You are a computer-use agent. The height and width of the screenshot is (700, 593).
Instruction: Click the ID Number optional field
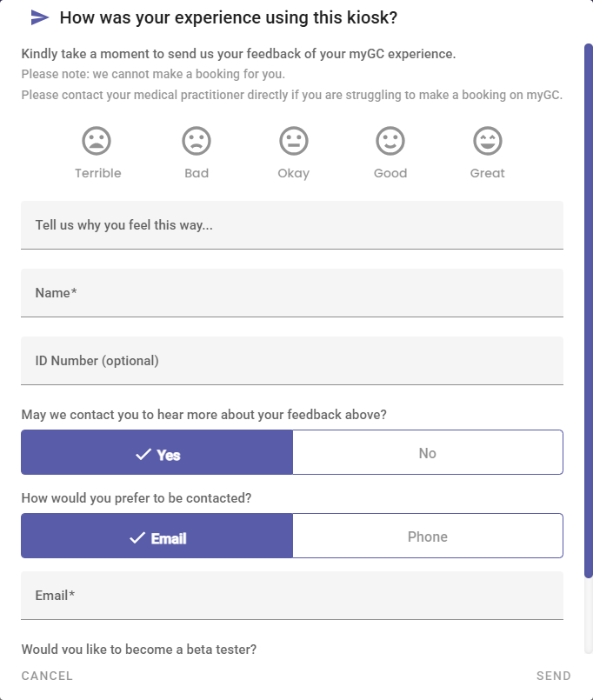click(292, 361)
